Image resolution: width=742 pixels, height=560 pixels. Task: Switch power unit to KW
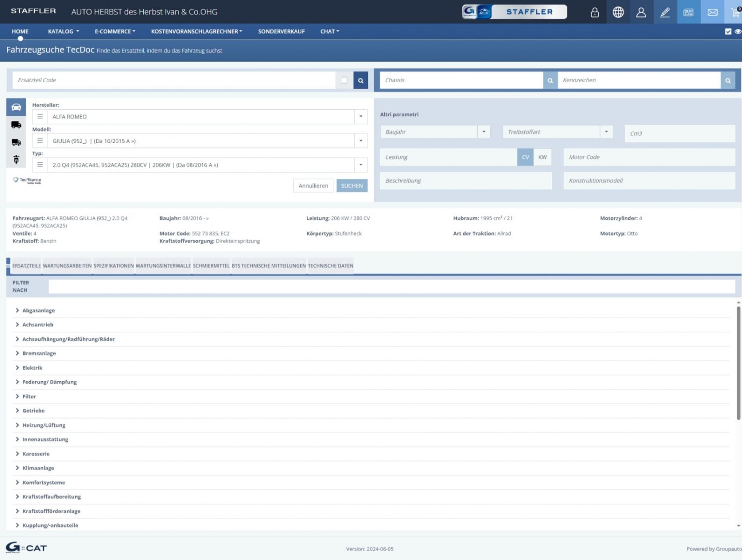click(542, 157)
